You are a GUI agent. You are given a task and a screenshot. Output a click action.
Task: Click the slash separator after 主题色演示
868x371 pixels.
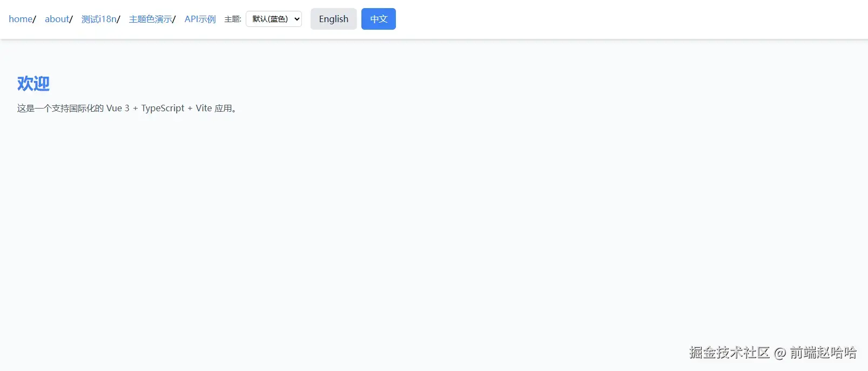[x=174, y=19]
